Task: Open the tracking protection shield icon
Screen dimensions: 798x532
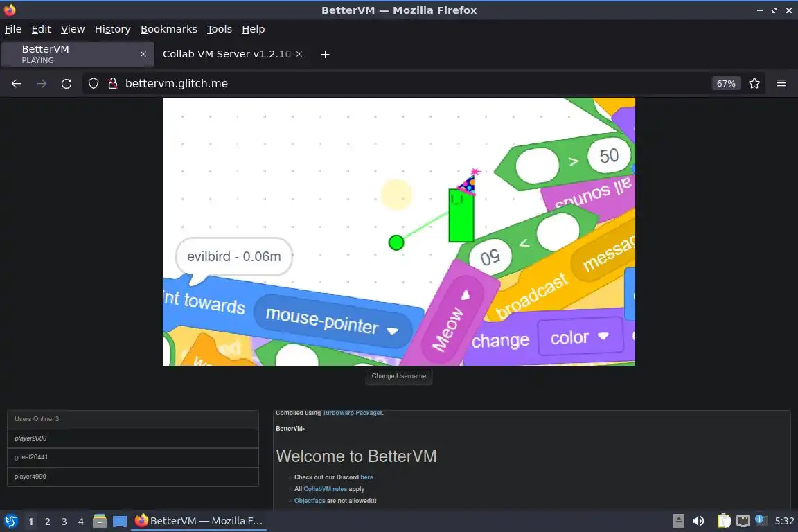Action: pyautogui.click(x=93, y=84)
